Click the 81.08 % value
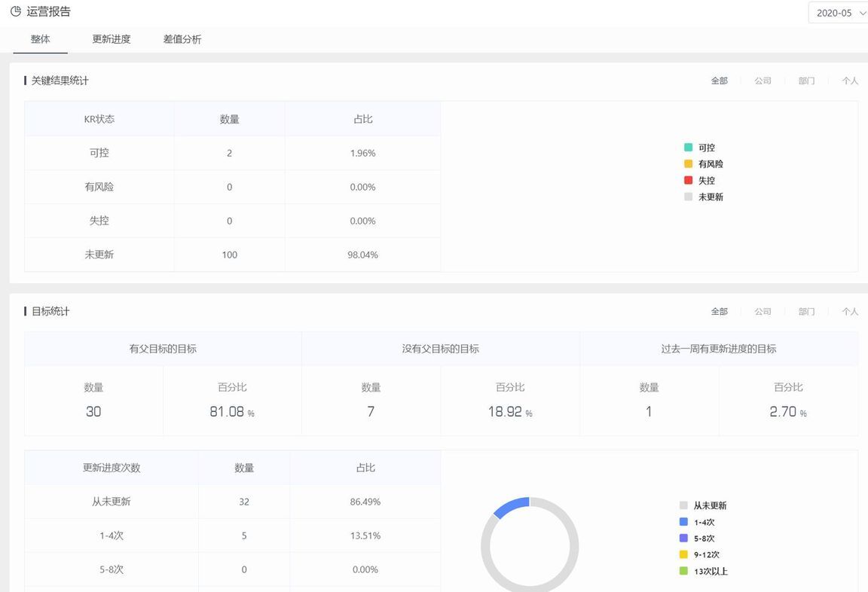This screenshot has width=868, height=592. [x=232, y=412]
